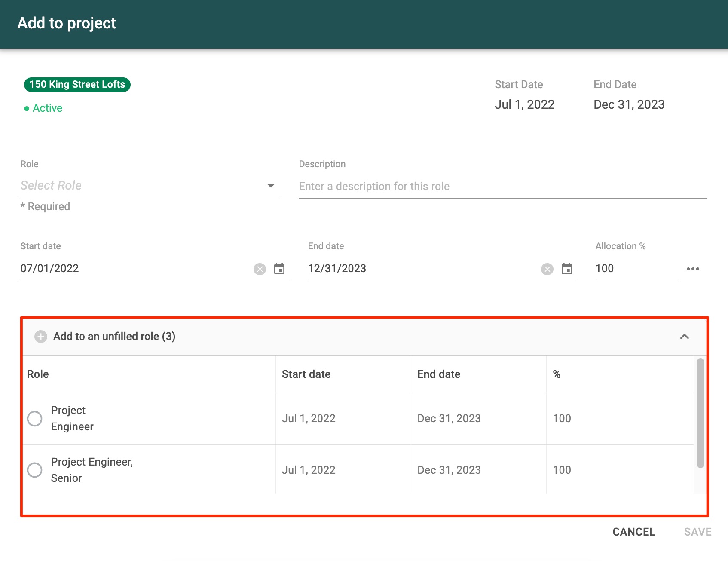Viewport: 728px width, 561px height.
Task: Open calendar picker for End date
Action: coord(567,269)
